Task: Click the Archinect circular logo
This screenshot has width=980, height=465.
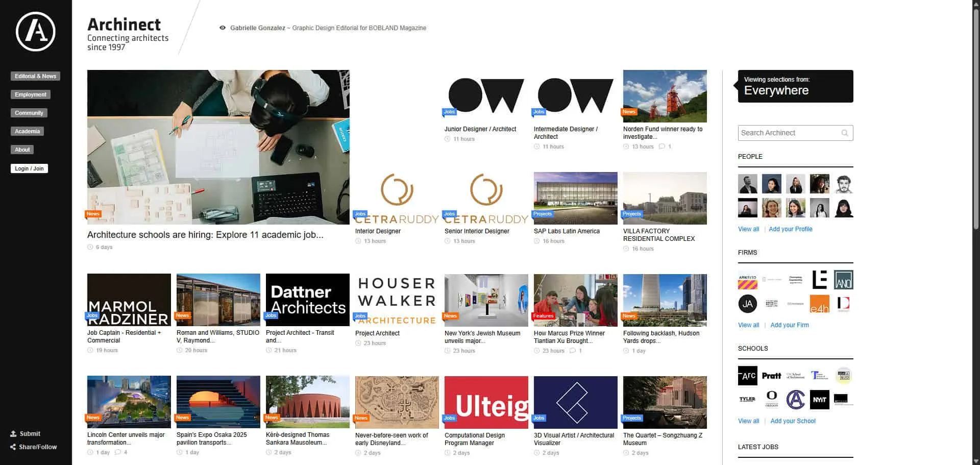Action: [x=35, y=32]
